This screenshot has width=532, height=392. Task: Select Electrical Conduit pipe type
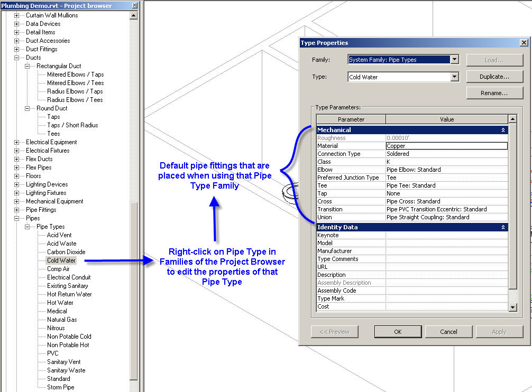(69, 277)
